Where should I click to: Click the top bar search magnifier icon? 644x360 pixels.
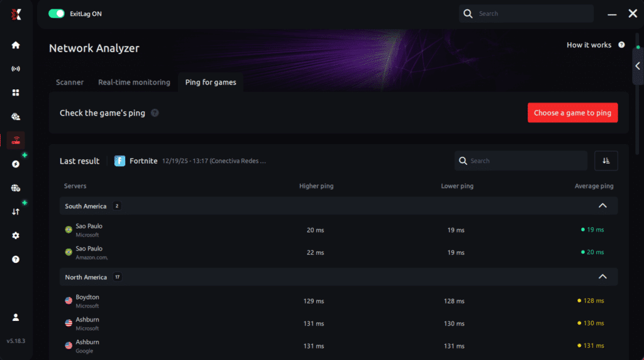[468, 14]
